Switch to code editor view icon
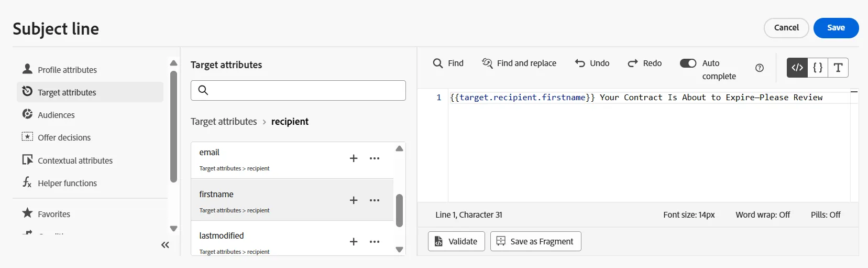This screenshot has width=868, height=268. click(x=797, y=68)
